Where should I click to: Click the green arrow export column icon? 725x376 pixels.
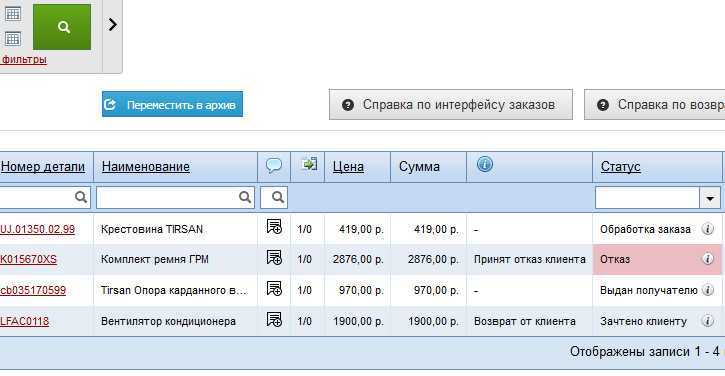(309, 164)
